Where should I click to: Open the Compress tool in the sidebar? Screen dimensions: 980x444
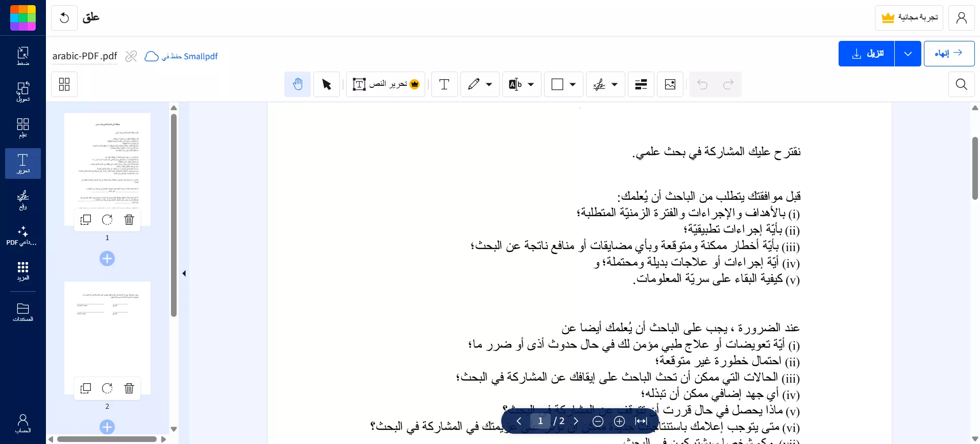23,56
